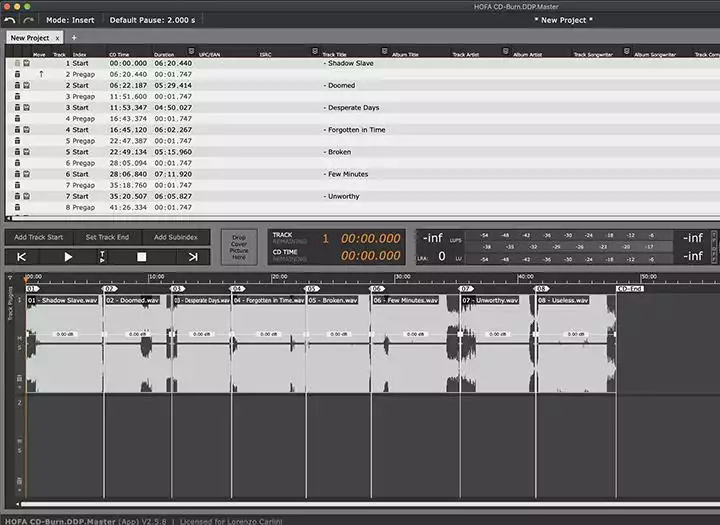Close the New Project tab

click(x=57, y=38)
